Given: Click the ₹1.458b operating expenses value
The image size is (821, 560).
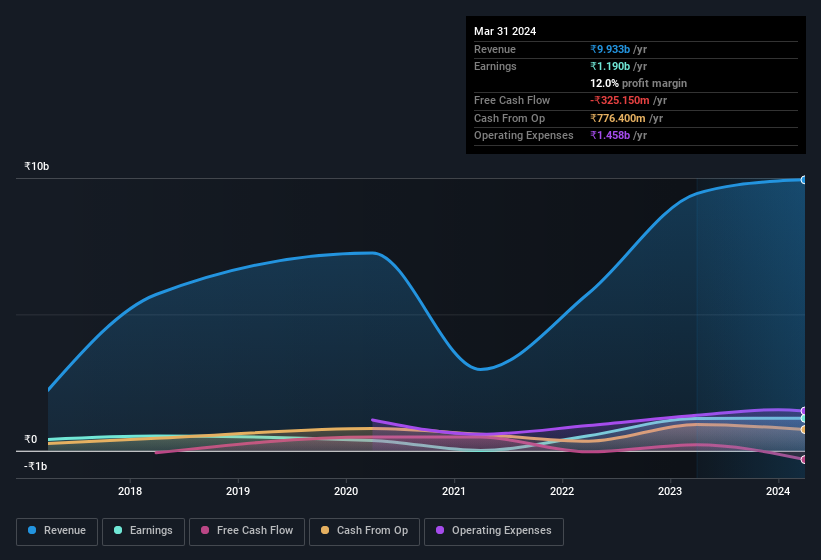Looking at the screenshot, I should point(610,136).
